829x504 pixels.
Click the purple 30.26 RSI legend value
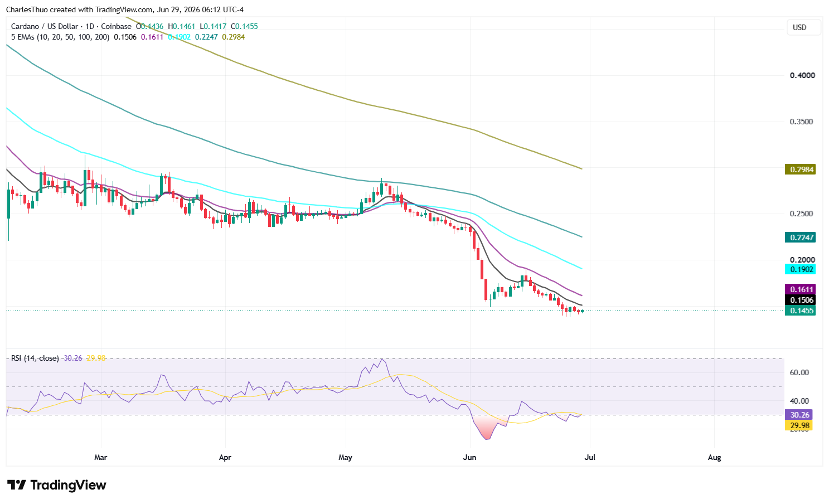pyautogui.click(x=72, y=358)
